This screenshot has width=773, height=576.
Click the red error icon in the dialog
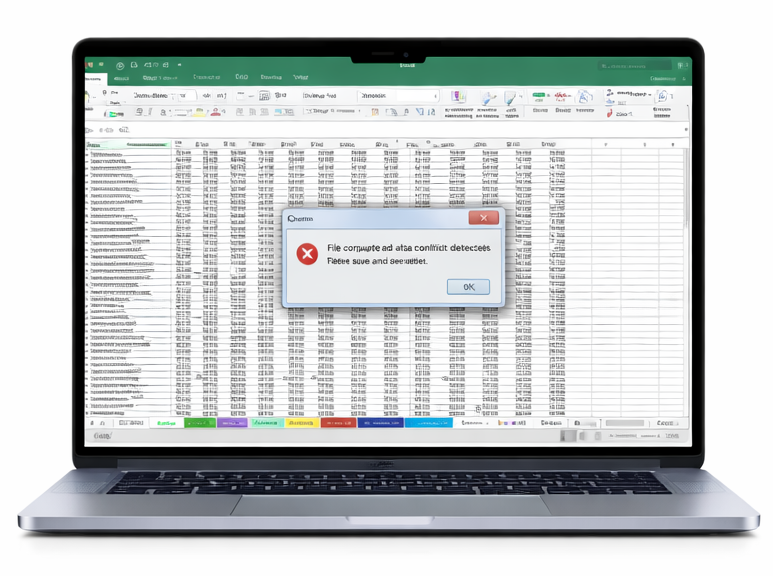(x=307, y=253)
